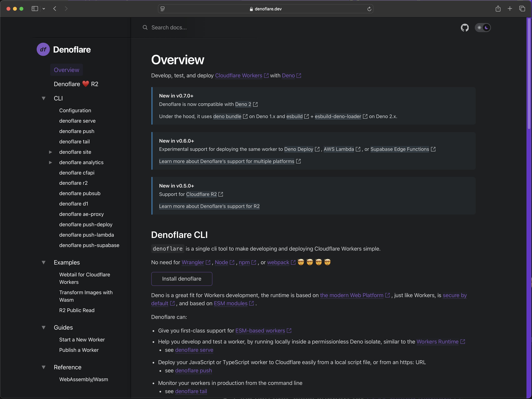Expand the denoflare site entry

[51, 152]
